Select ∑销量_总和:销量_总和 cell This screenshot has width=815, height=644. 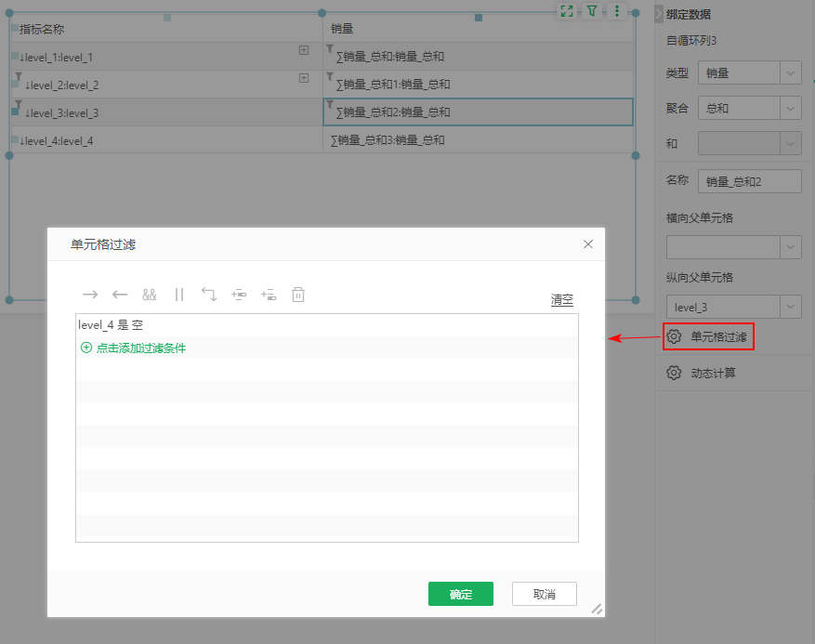[x=478, y=57]
